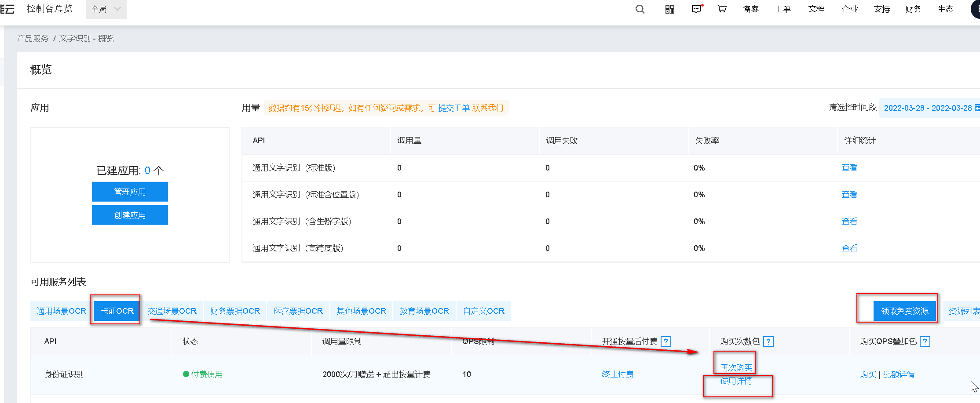Expand the 全局 region dropdown

click(x=106, y=9)
